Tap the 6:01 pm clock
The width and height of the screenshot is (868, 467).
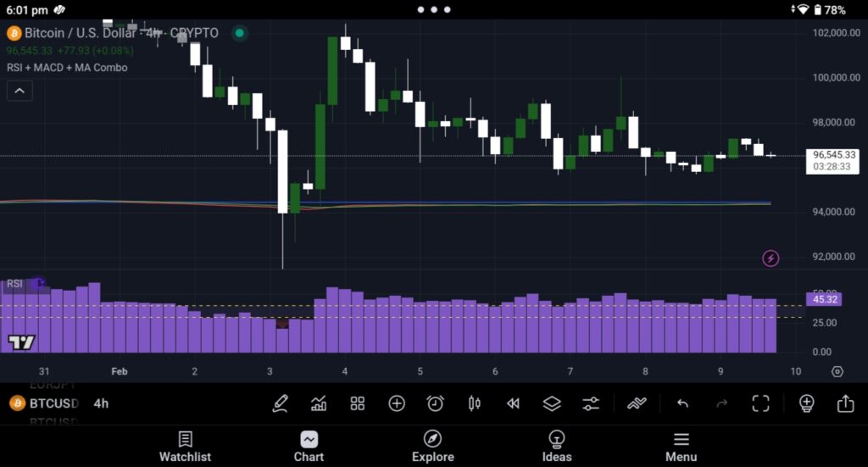(x=27, y=10)
